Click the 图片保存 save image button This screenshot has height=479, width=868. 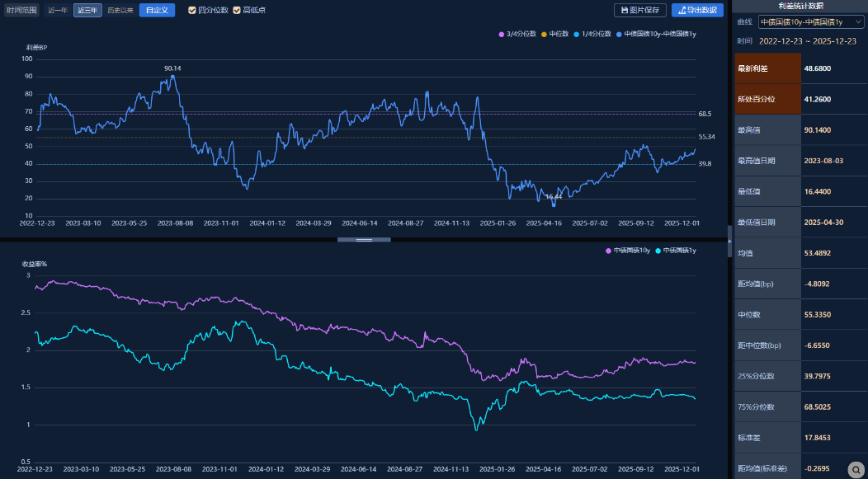[639, 10]
